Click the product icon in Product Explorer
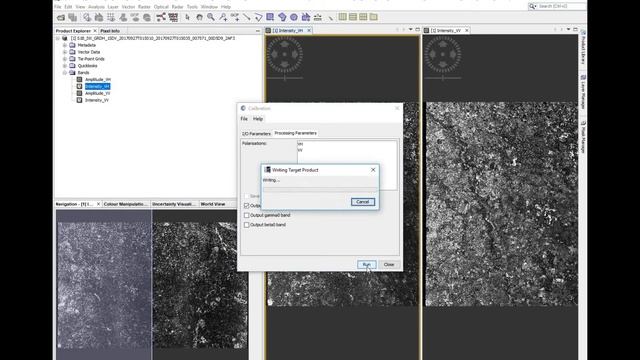 pos(64,38)
